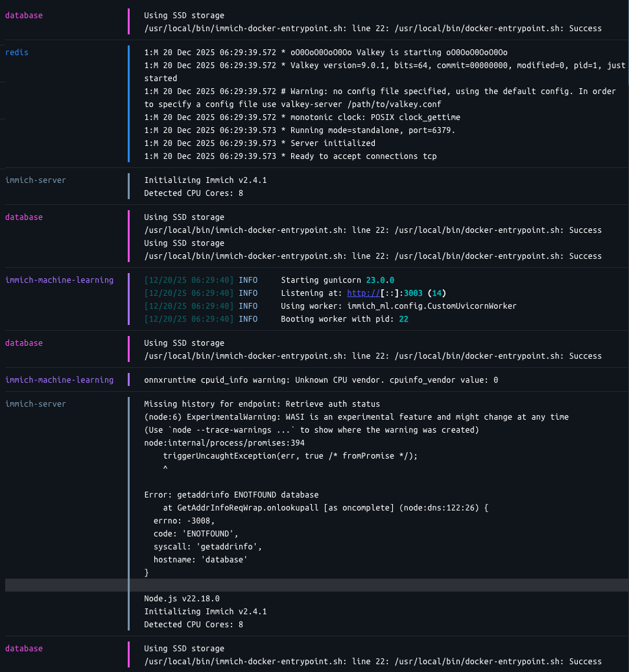Click the cyan bar beside the redis logs
The width and height of the screenshot is (629, 672).
tap(128, 104)
